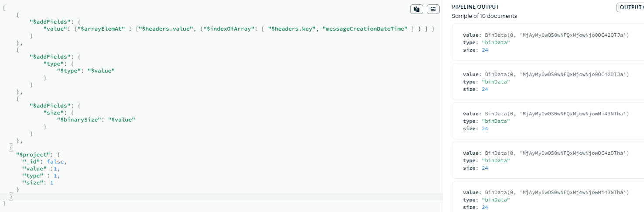This screenshot has height=212, width=644.
Task: Click the "_id": false line
Action: point(45,162)
